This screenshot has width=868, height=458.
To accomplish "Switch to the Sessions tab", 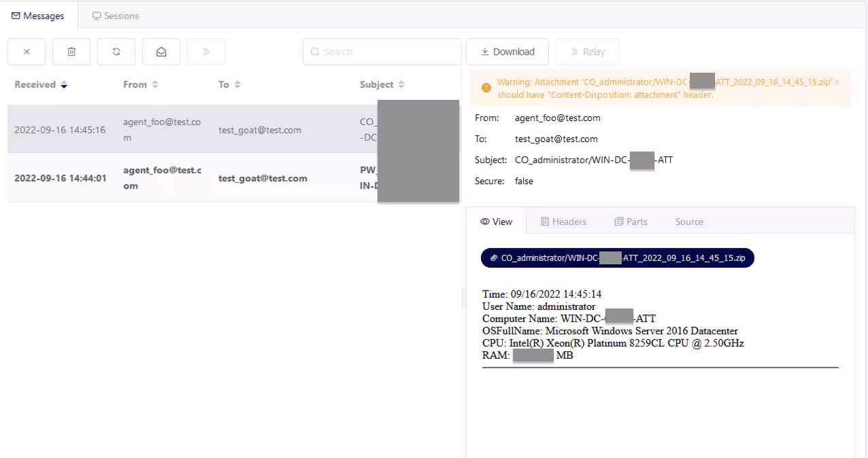I will point(116,16).
